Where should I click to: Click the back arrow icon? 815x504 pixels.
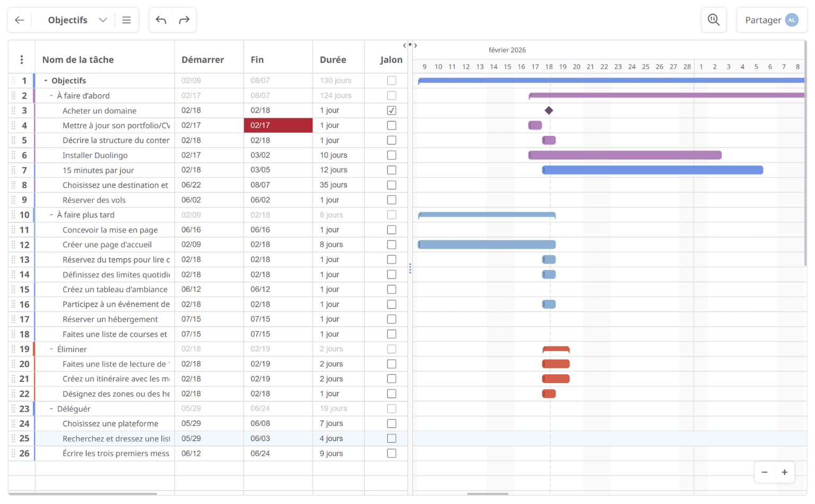click(20, 20)
